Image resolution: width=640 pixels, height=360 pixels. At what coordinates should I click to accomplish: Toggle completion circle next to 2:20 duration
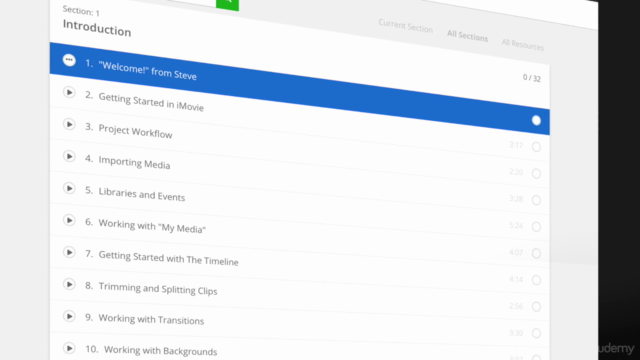tap(536, 173)
